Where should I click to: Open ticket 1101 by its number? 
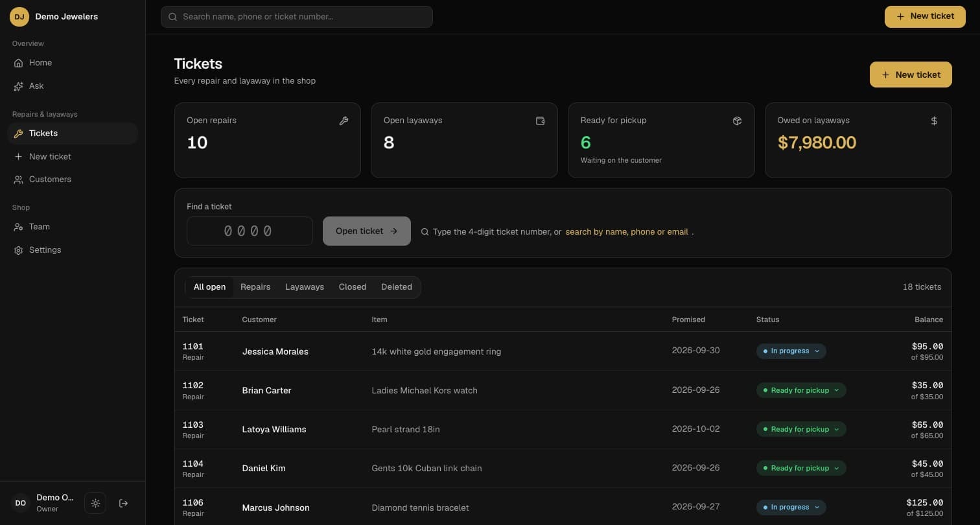[x=193, y=347]
